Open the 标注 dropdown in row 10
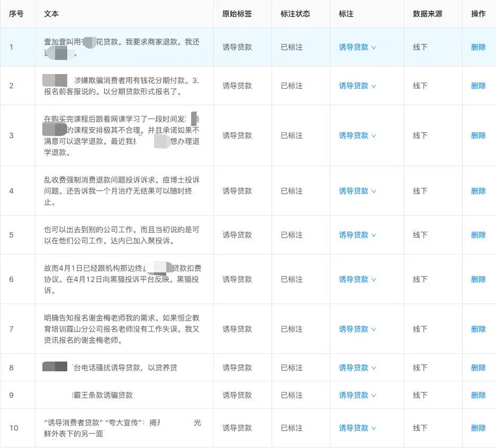The width and height of the screenshot is (496, 448). click(x=357, y=428)
